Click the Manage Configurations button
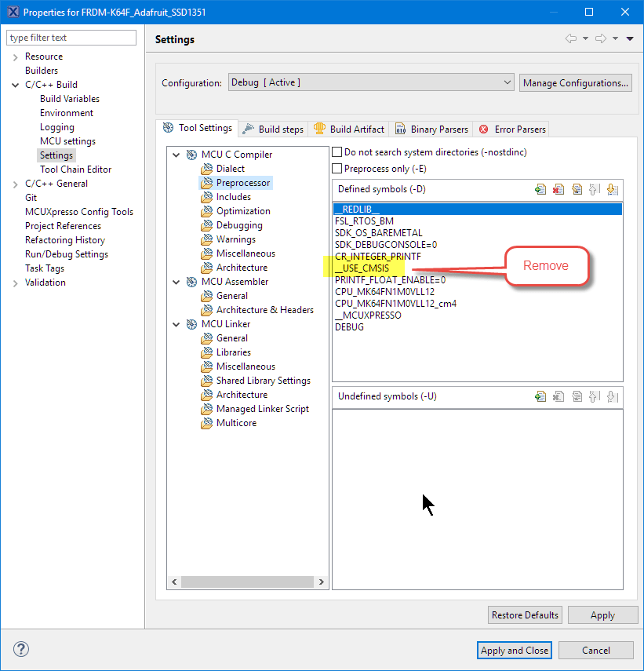The height and width of the screenshot is (671, 644). (x=575, y=82)
